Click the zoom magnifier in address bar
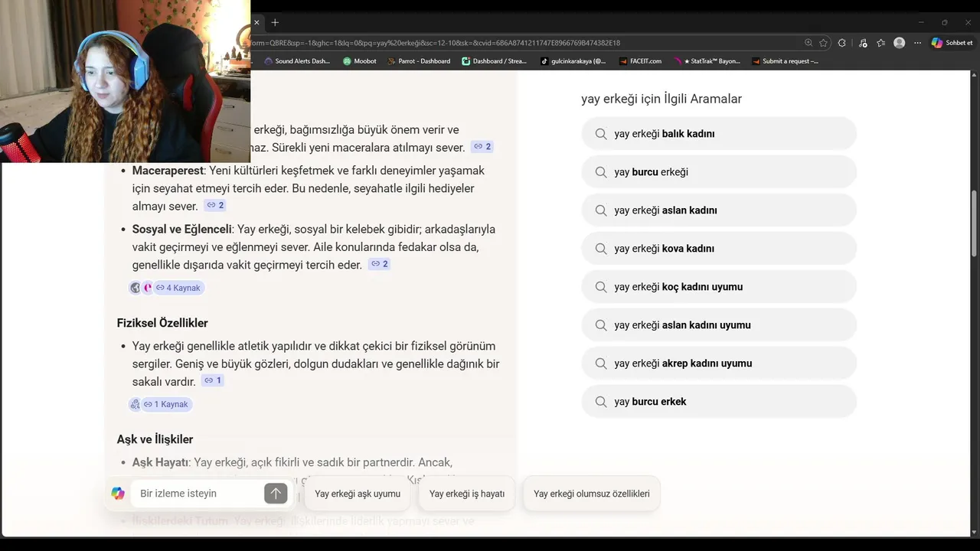 (808, 43)
